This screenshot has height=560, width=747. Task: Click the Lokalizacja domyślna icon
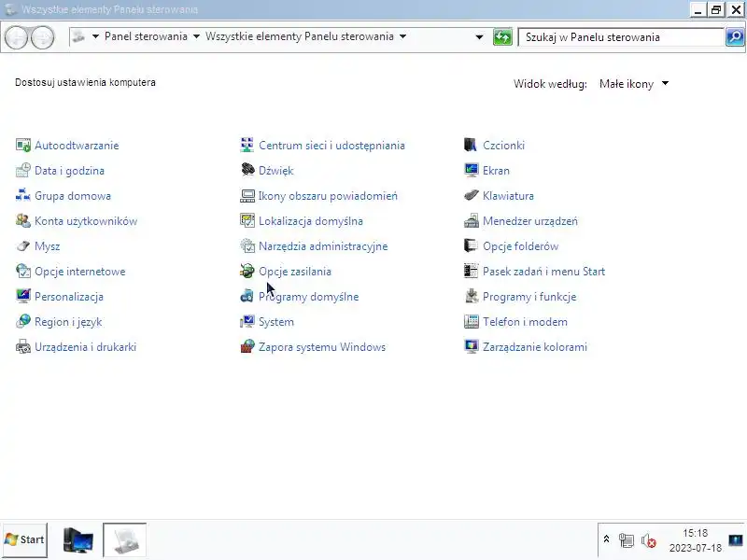point(247,221)
